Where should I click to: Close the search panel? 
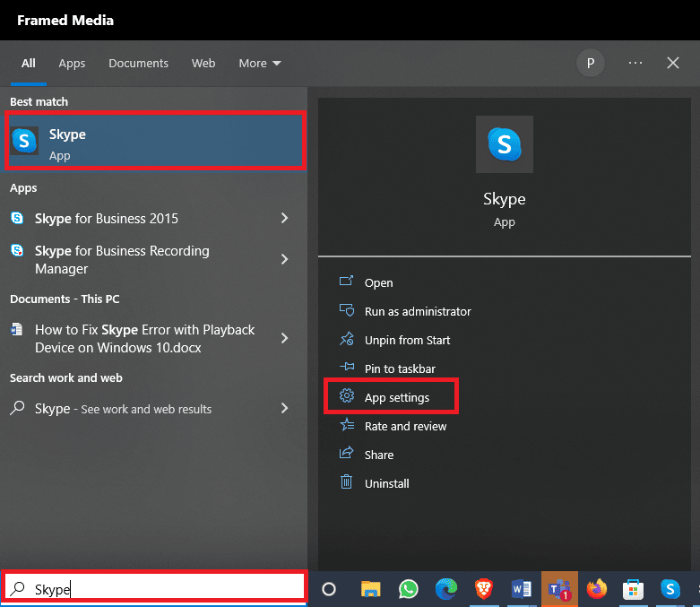click(673, 63)
